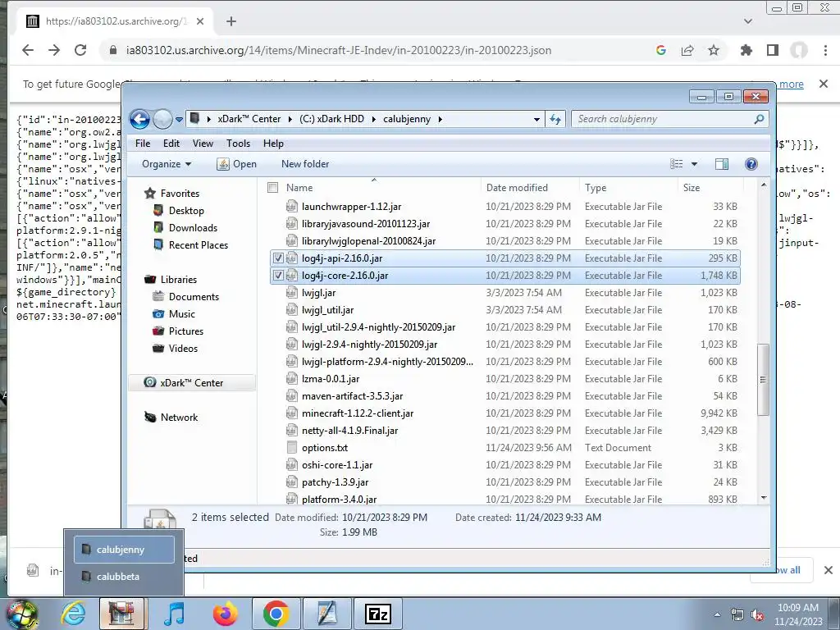The image size is (840, 630).
Task: Refresh the calubjenny folder view
Action: click(555, 120)
